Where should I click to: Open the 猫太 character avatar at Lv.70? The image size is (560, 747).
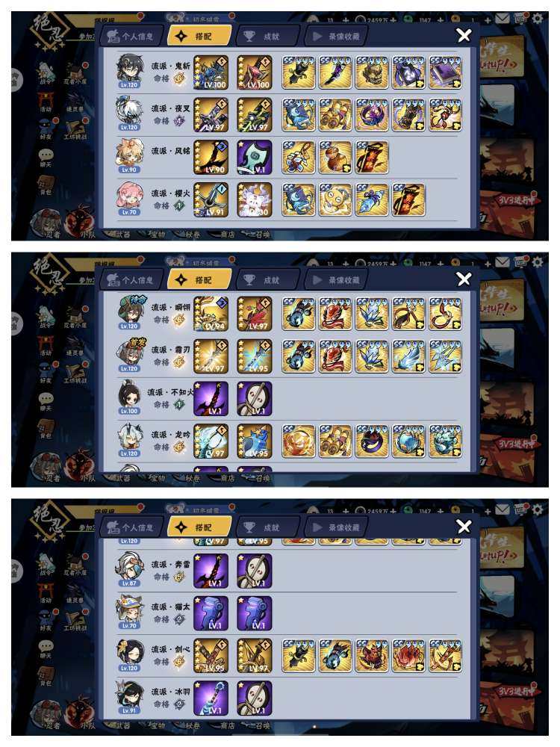[x=129, y=612]
